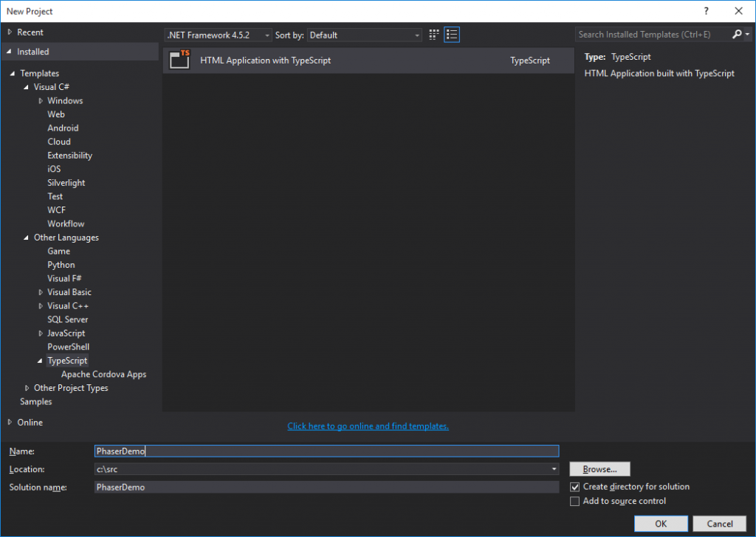Click the search magnifier icon
Screen dimensions: 756x537
coord(736,34)
